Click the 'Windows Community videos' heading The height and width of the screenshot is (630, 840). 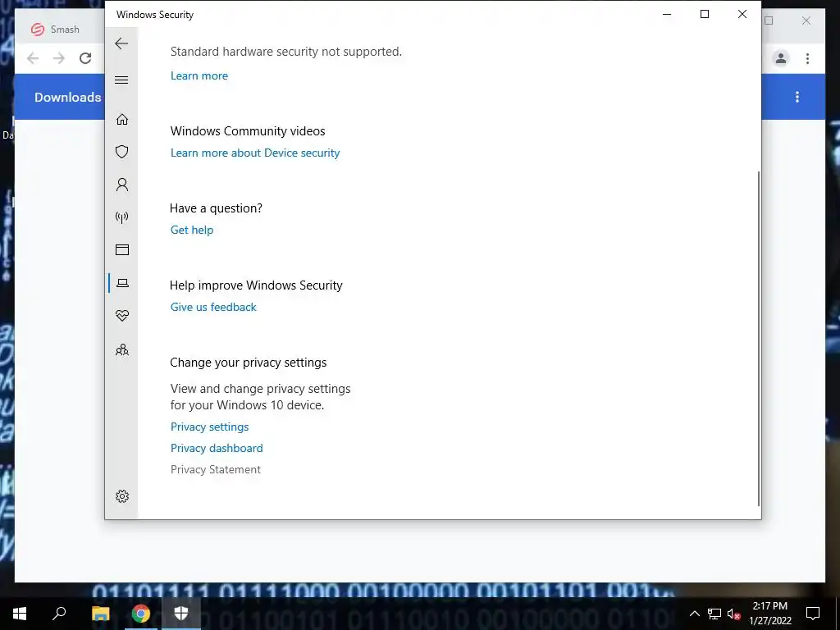[248, 131]
